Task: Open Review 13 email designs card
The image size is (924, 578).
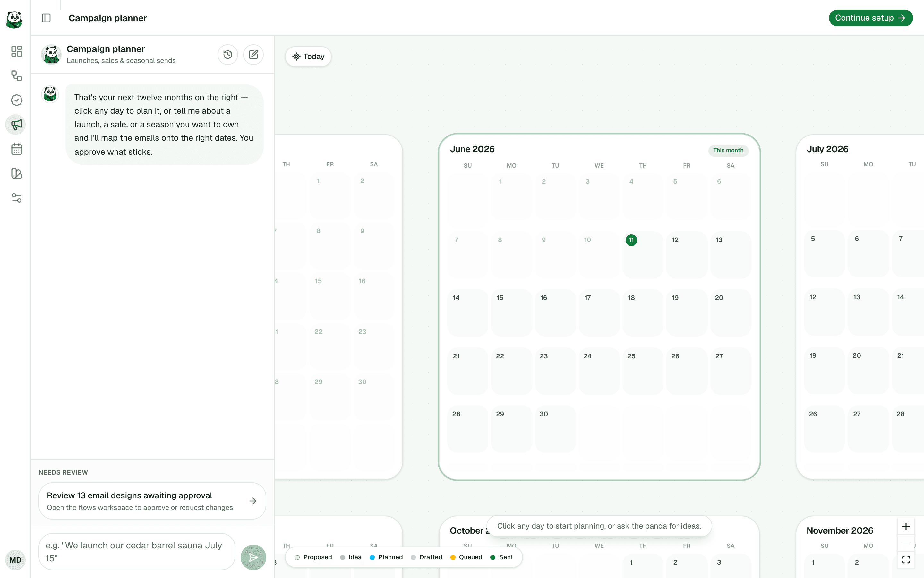Action: click(x=152, y=501)
